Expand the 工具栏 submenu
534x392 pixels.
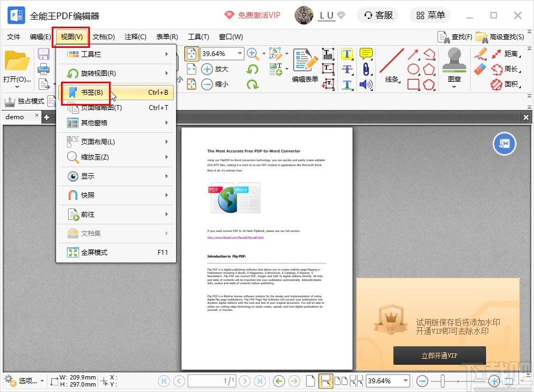116,54
